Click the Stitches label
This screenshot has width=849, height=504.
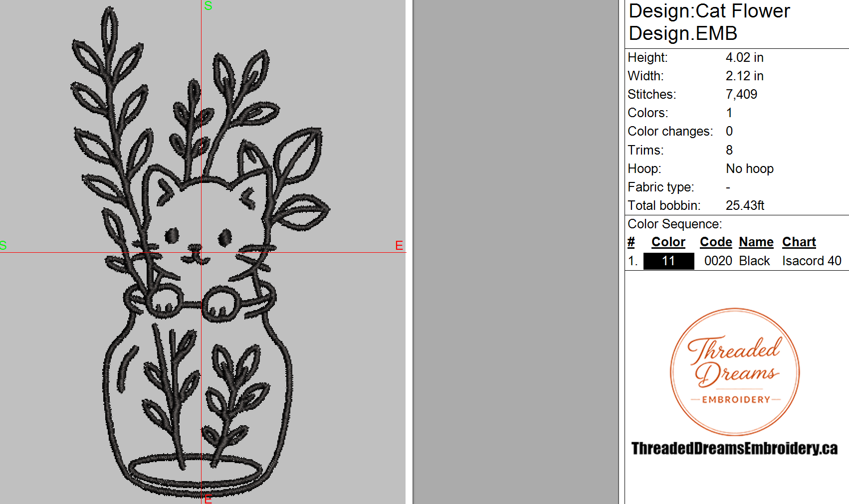point(651,94)
